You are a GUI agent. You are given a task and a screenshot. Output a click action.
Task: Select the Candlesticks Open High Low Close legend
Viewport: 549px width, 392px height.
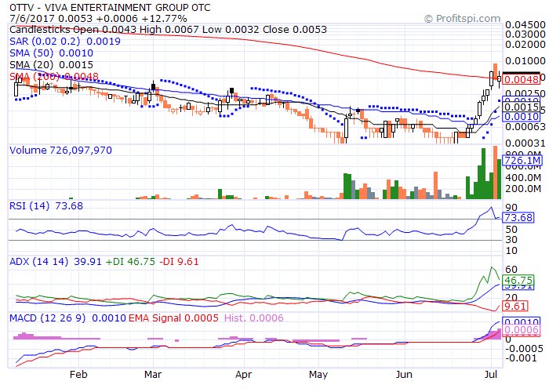[168, 30]
